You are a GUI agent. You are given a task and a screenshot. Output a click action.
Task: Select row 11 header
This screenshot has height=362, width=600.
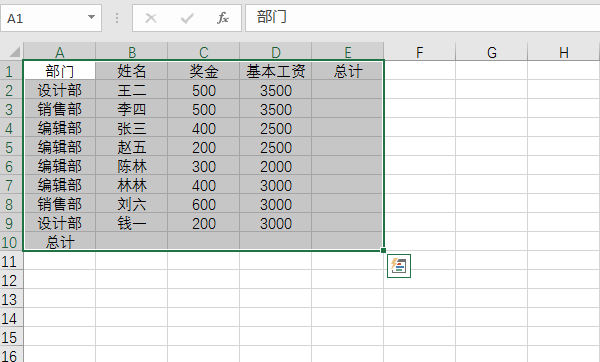coord(11,261)
